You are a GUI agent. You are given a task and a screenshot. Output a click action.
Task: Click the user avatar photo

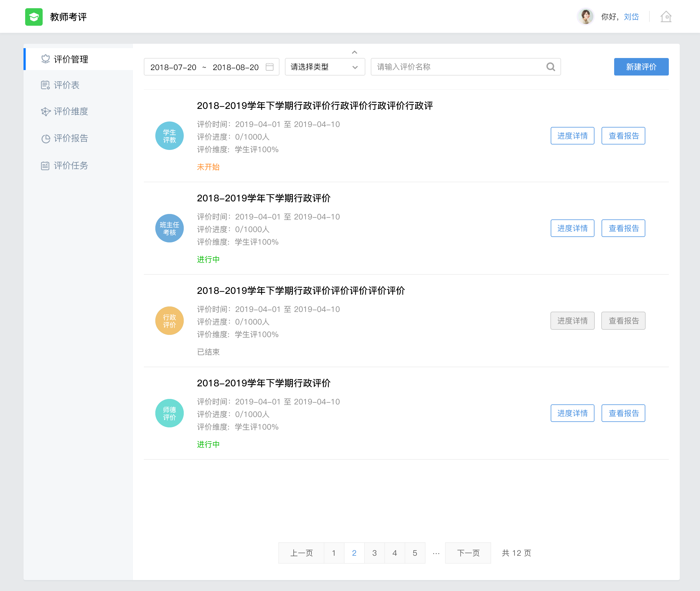pyautogui.click(x=585, y=17)
